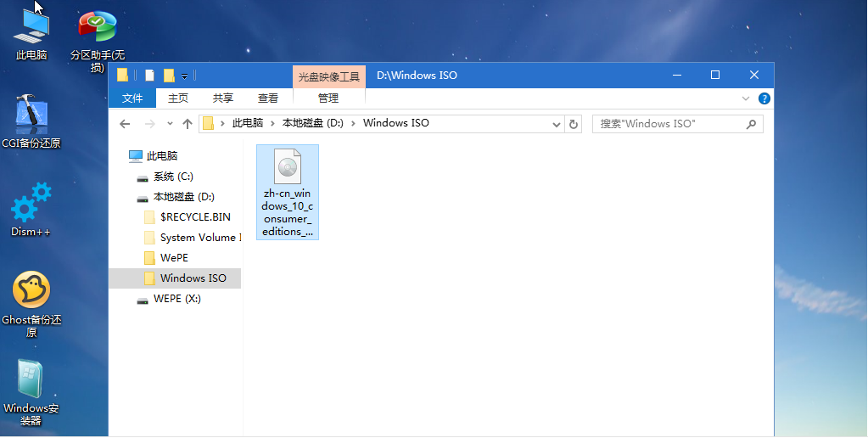
Task: Open Ghost备份还原 desktop icon
Action: coord(31,305)
